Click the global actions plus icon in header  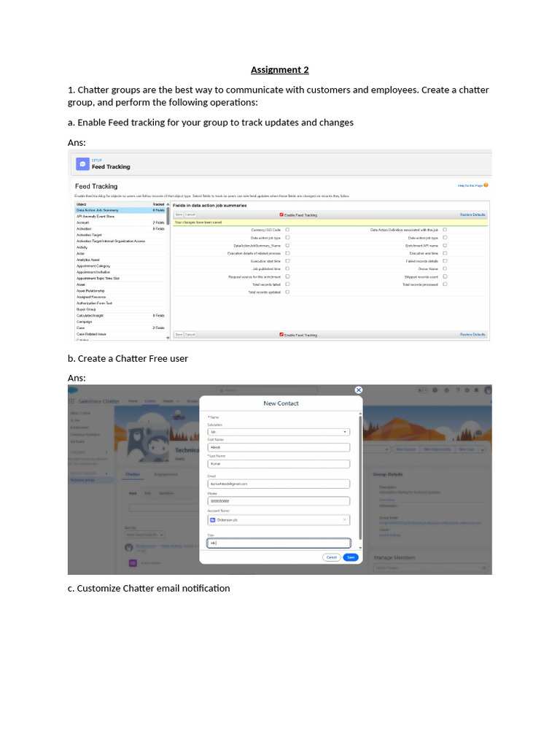click(x=435, y=390)
